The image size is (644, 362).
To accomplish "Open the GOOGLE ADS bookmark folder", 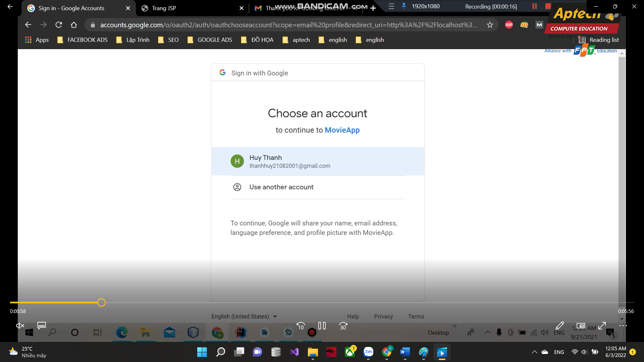I will click(x=210, y=40).
